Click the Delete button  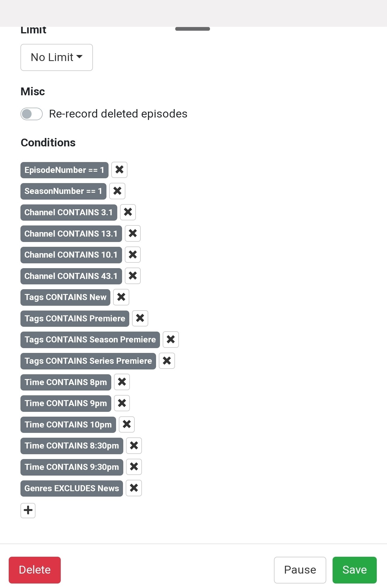[x=35, y=570]
